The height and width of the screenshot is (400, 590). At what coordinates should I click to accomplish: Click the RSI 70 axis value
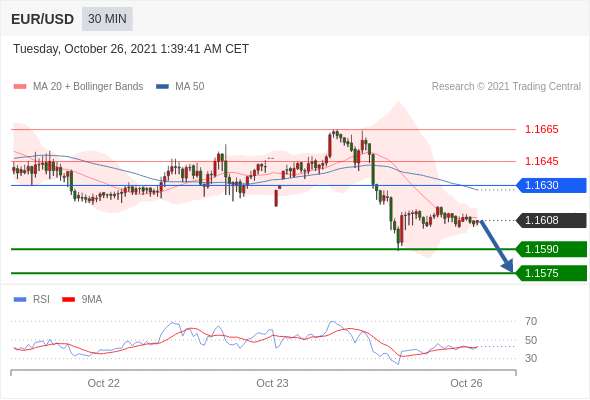(531, 321)
